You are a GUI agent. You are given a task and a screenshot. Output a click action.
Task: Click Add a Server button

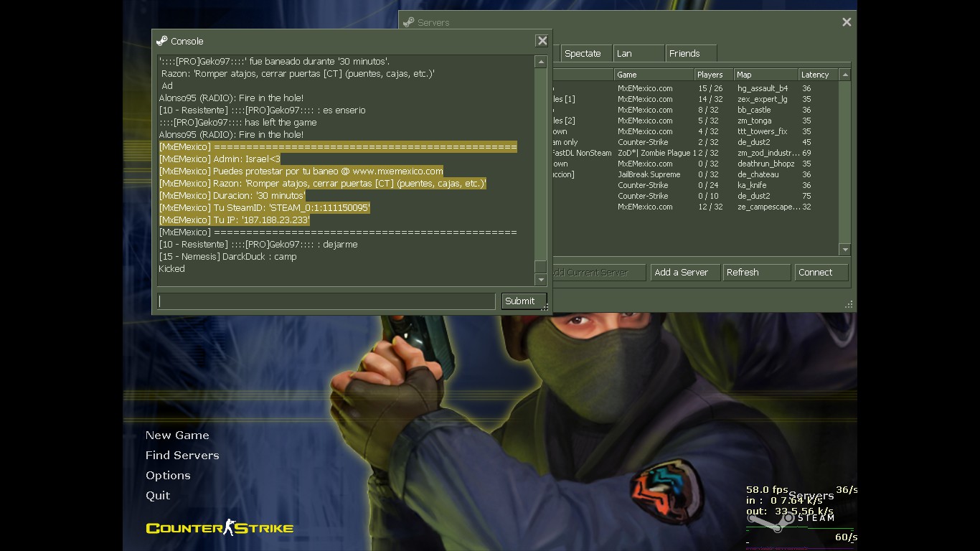point(685,273)
